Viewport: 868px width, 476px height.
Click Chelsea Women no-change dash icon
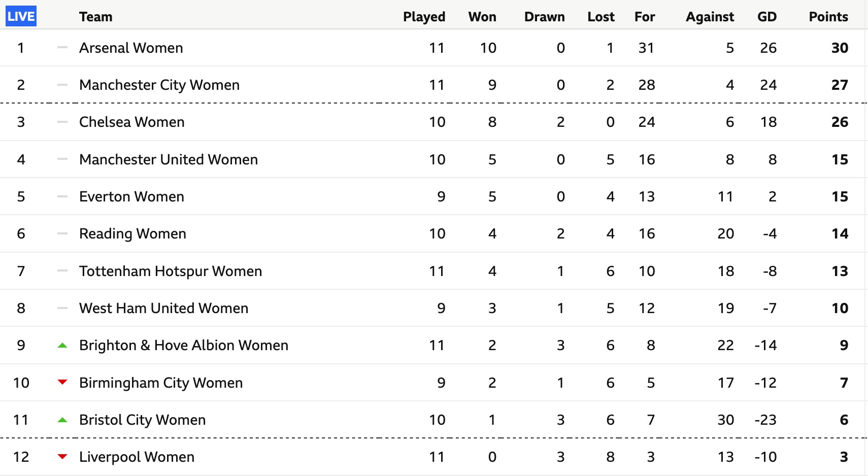[62, 122]
